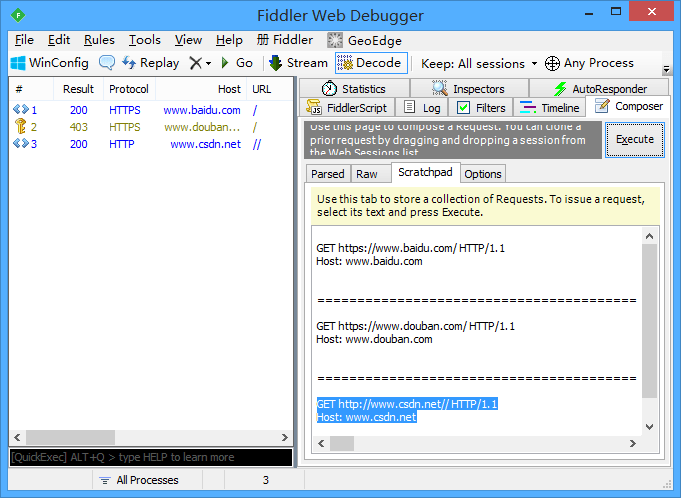681x498 pixels.
Task: Click the session list horizontal scrollbar thumb
Action: tap(70, 437)
